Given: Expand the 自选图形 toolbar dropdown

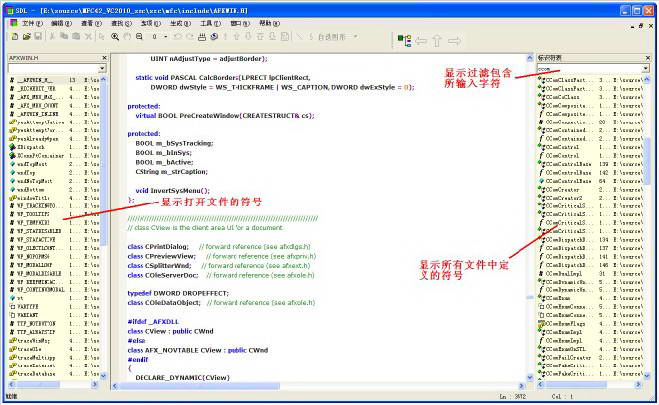Looking at the screenshot, I should click(356, 37).
